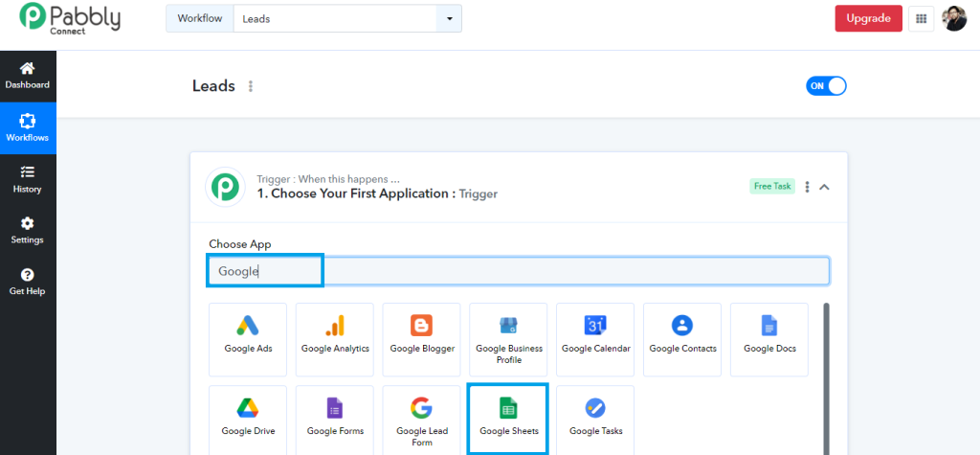Open the Leads workflow options menu
The image size is (980, 455).
[x=251, y=86]
